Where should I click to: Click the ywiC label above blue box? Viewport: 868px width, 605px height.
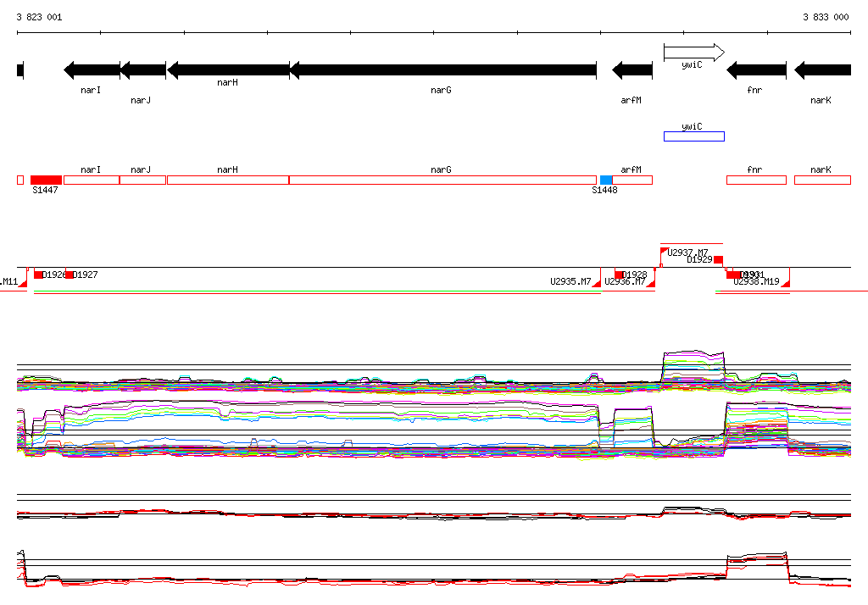tap(692, 127)
